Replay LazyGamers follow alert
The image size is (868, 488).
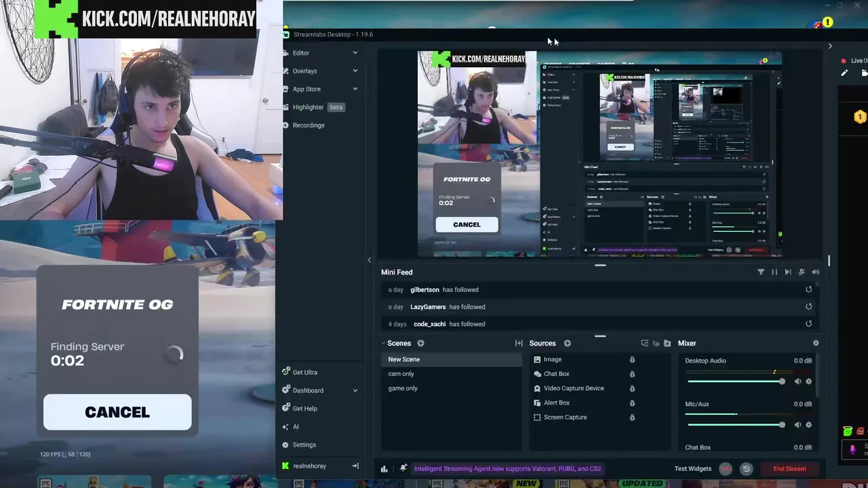pyautogui.click(x=808, y=307)
